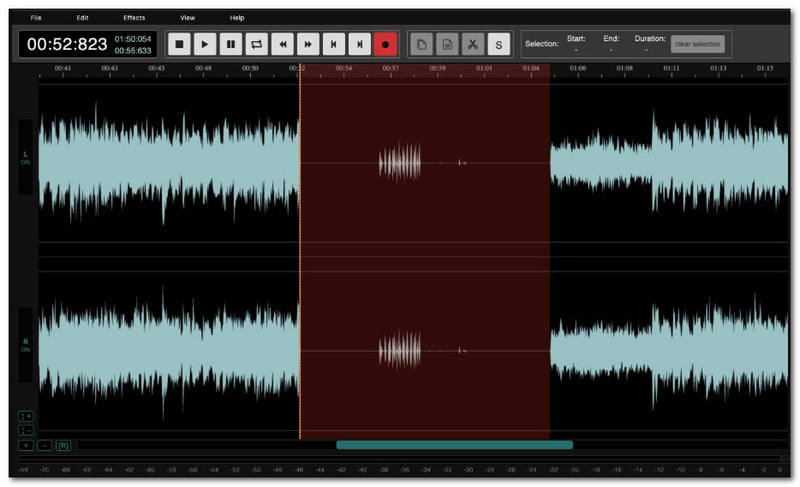This screenshot has height=487, width=800.
Task: Click right channel waveform burst in selection
Action: (399, 350)
